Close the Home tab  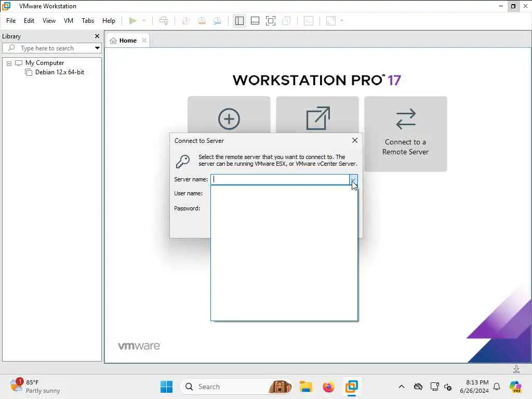click(144, 41)
